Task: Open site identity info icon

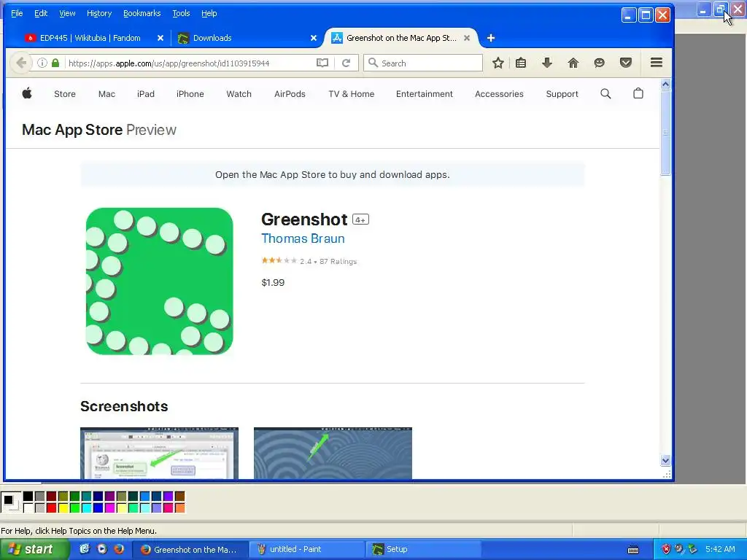Action: pyautogui.click(x=42, y=63)
